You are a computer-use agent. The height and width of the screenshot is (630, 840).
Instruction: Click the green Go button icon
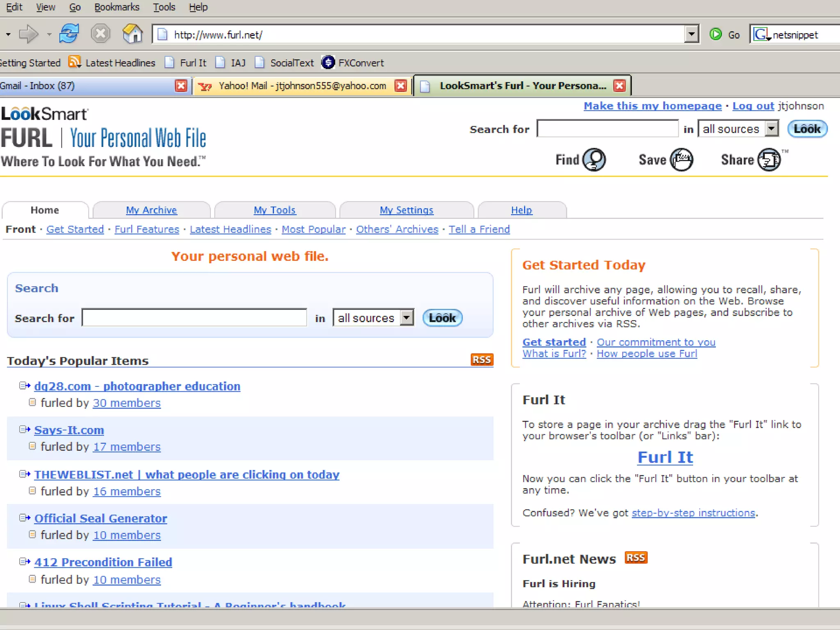tap(716, 34)
